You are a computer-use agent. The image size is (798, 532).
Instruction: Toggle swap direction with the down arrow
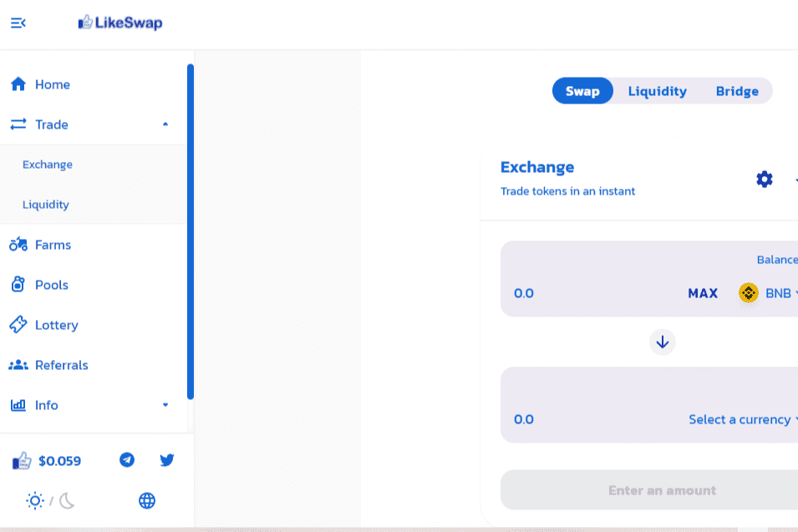tap(662, 342)
